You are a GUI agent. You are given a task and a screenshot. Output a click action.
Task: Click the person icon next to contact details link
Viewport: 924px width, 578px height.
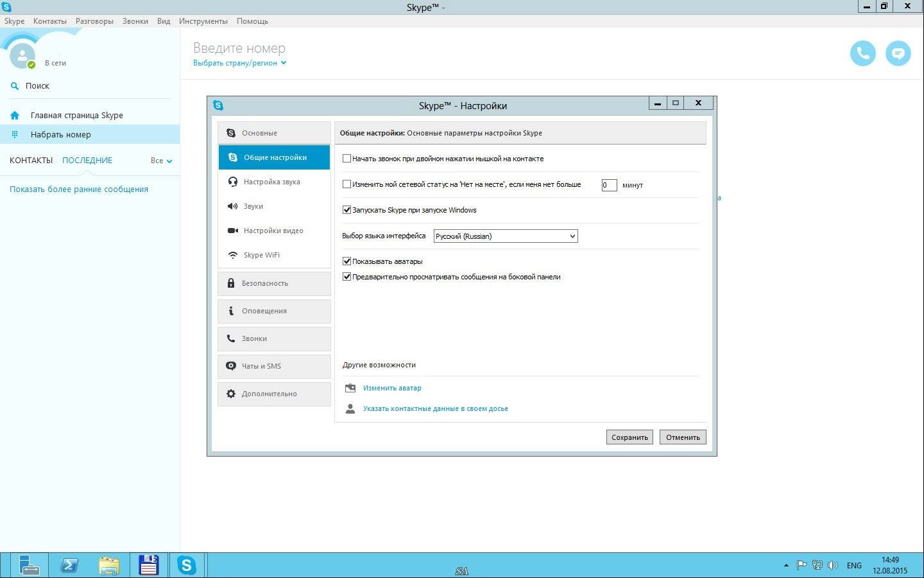click(350, 408)
